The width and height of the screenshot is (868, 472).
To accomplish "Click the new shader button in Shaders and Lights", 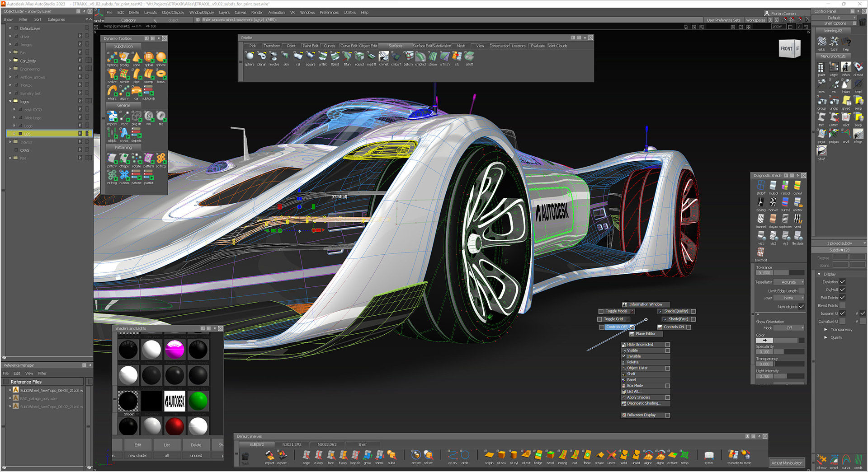I will tap(137, 455).
